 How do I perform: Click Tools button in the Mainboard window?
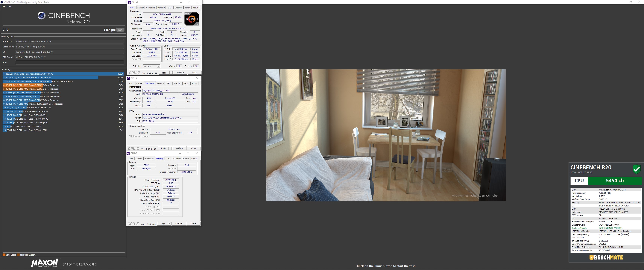click(163, 148)
